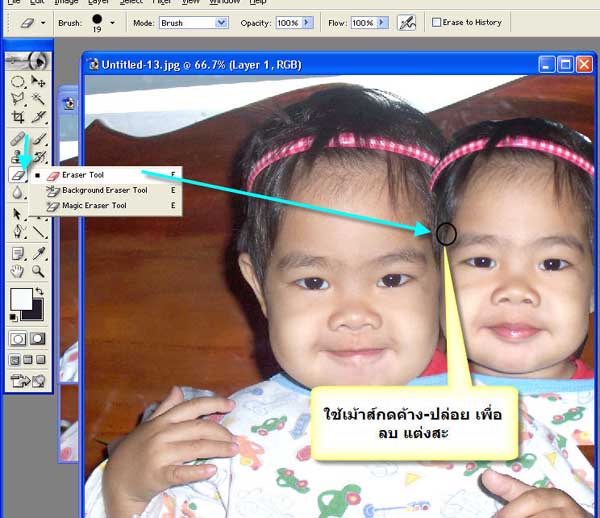Screen dimensions: 600x518
Task: Toggle Airbrush capability in options bar
Action: click(406, 23)
